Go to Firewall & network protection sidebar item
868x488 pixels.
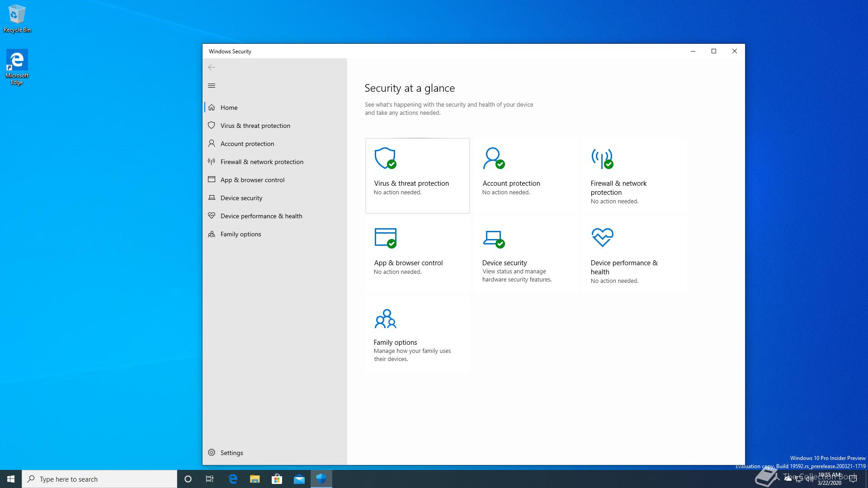275,162
